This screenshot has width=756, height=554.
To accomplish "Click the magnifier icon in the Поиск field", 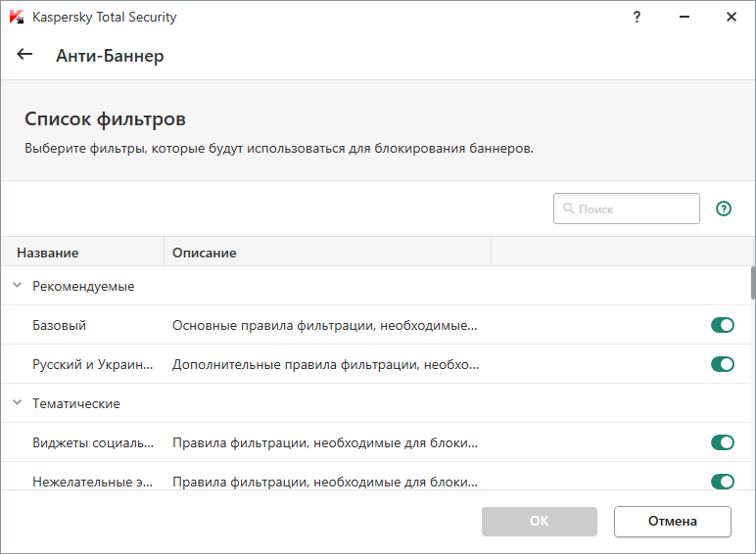I will click(x=568, y=208).
